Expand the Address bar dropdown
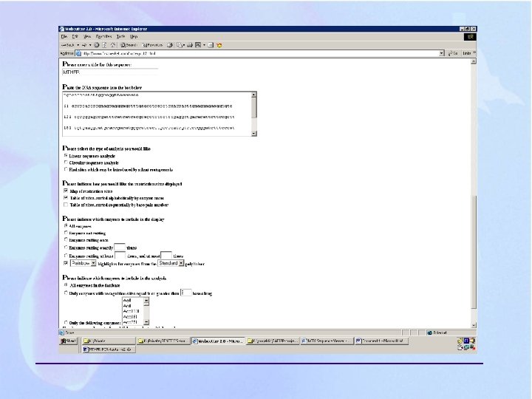This screenshot has width=532, height=399. 441,53
